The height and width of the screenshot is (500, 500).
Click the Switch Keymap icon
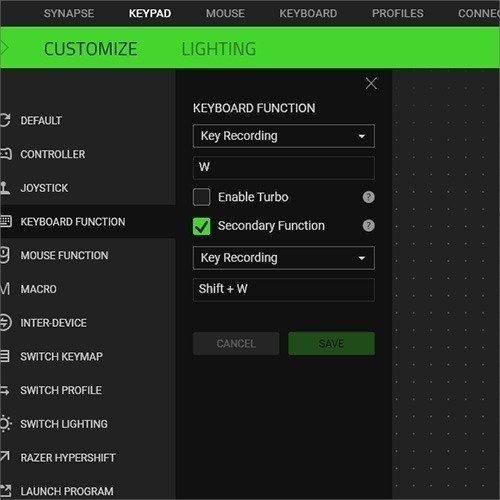click(x=5, y=356)
